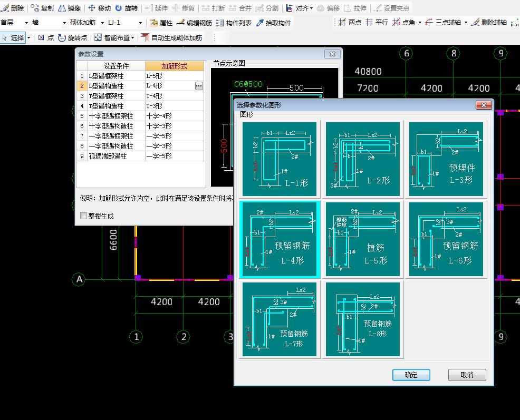Choose the 预留钢筋 L-4形 thumbnail
Screen dimensions: 520x420
pyautogui.click(x=279, y=239)
